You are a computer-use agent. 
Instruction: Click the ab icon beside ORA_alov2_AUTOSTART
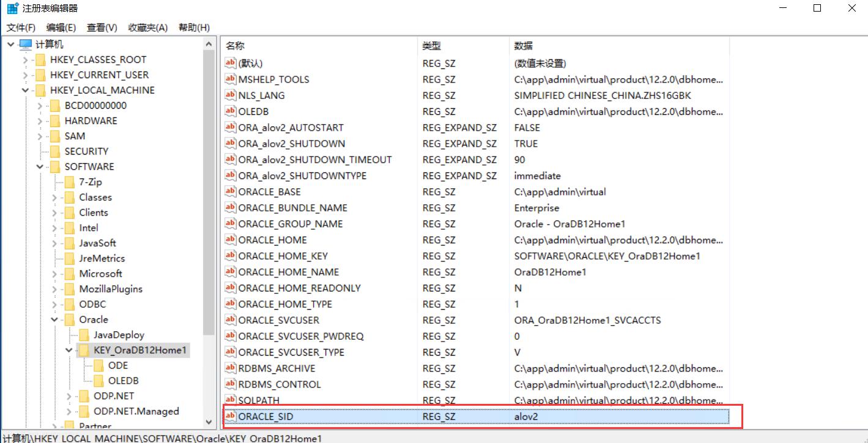231,127
